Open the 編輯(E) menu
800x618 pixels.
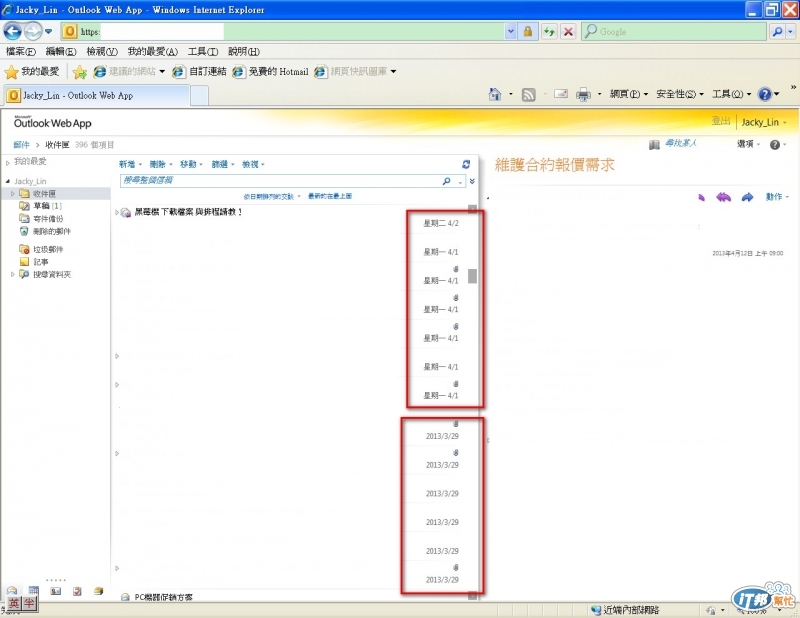click(61, 52)
